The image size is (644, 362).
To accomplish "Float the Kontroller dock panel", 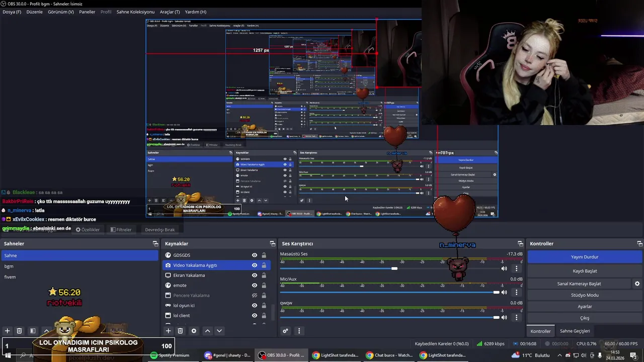I will click(639, 243).
